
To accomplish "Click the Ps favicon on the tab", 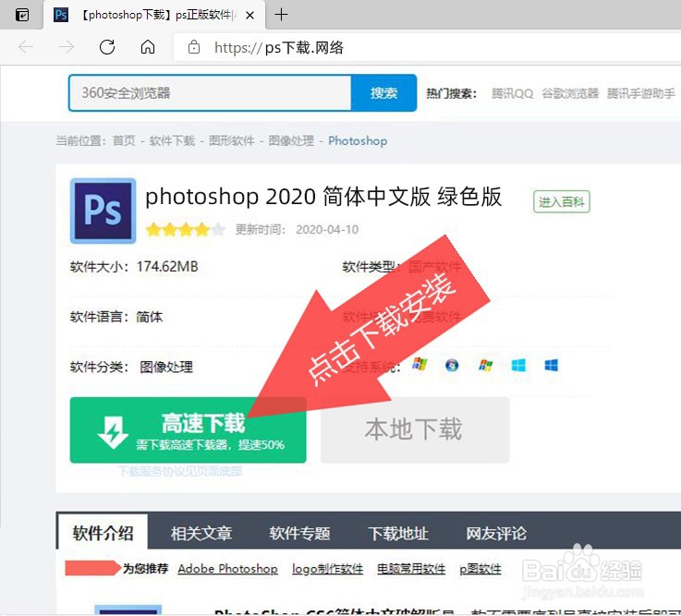I will [61, 15].
